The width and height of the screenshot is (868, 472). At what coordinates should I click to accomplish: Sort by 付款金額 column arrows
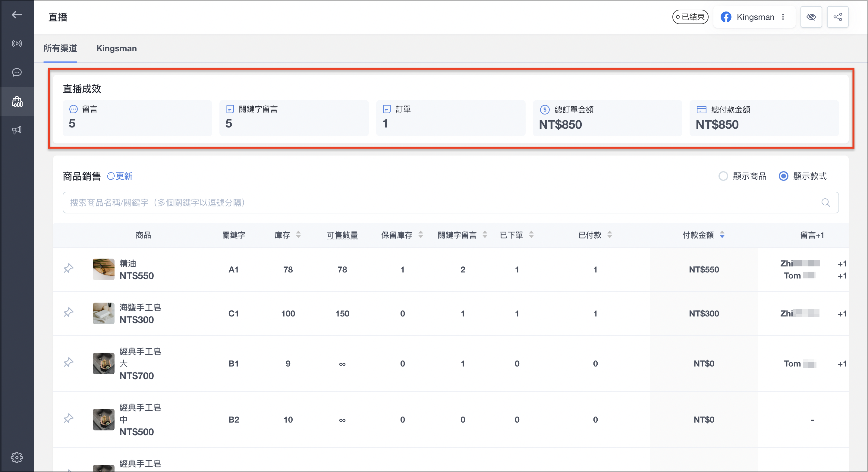722,235
